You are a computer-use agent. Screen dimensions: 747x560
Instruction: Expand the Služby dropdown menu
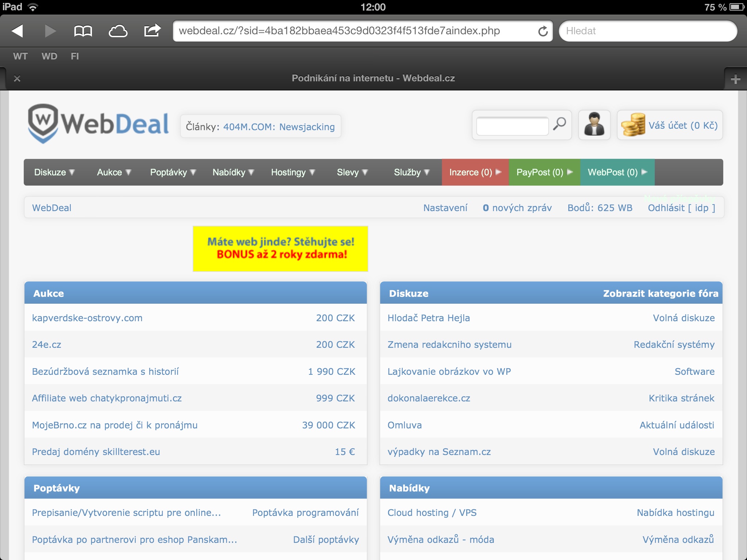pos(412,172)
